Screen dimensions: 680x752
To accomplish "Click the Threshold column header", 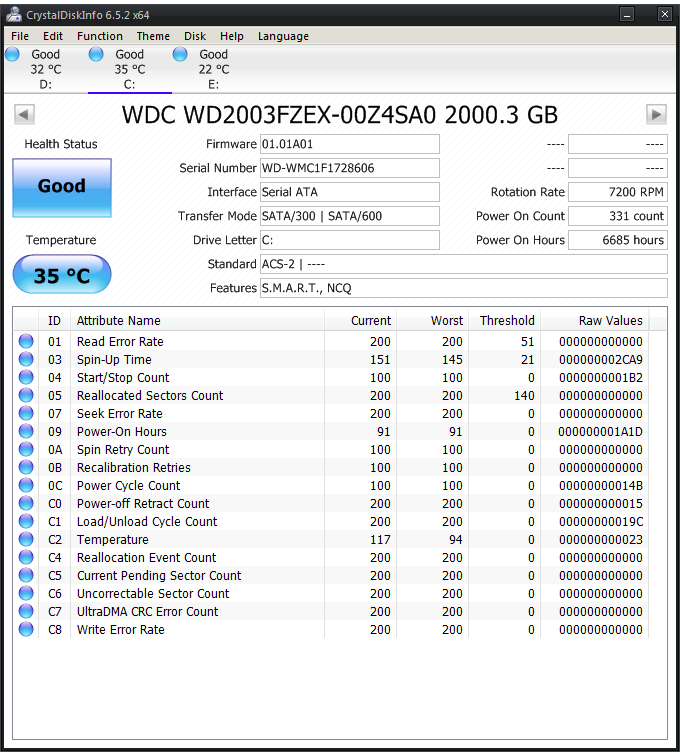I will 504,320.
